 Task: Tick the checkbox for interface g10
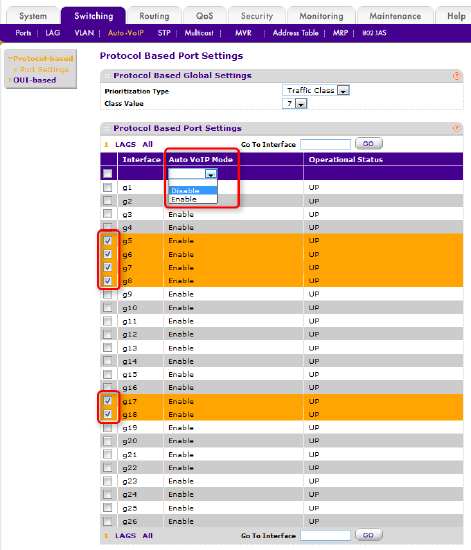tap(108, 308)
